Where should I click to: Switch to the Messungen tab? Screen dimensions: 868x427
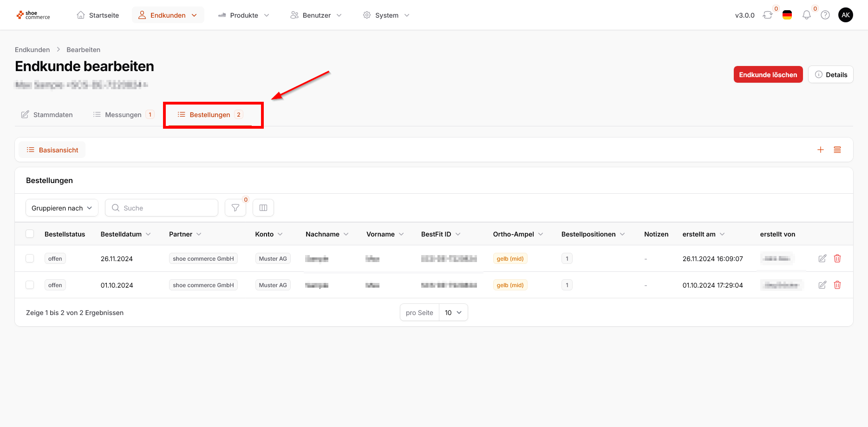tap(123, 115)
